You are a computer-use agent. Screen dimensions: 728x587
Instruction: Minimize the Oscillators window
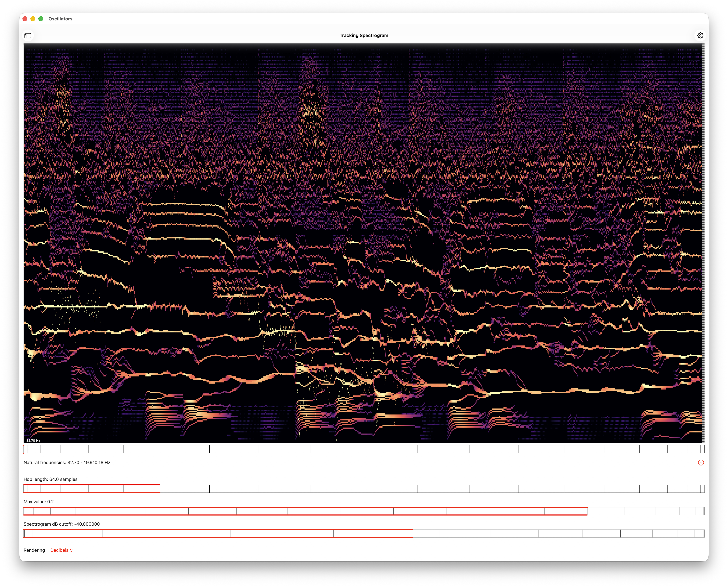click(x=33, y=19)
